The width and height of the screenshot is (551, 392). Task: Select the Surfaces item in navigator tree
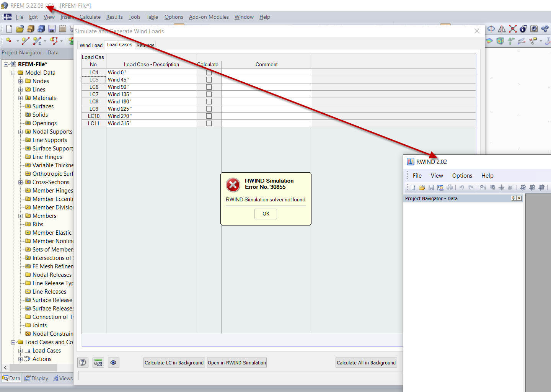tap(43, 106)
